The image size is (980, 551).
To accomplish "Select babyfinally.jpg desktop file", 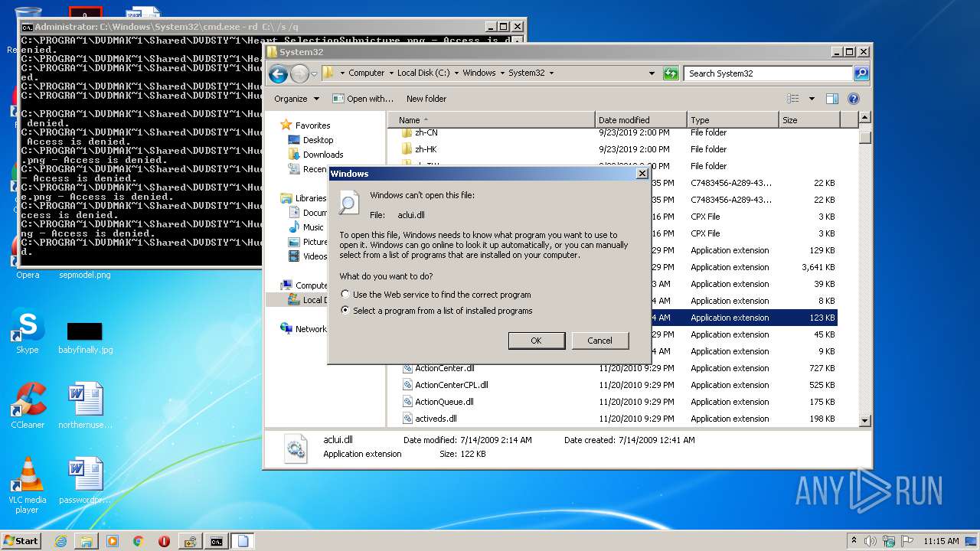I will [85, 337].
